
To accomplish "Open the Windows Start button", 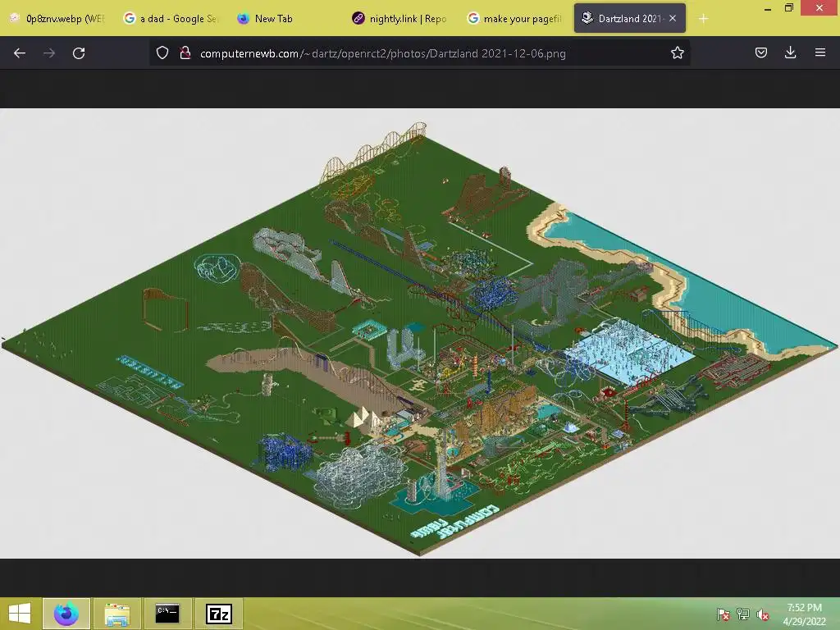I will (x=20, y=614).
